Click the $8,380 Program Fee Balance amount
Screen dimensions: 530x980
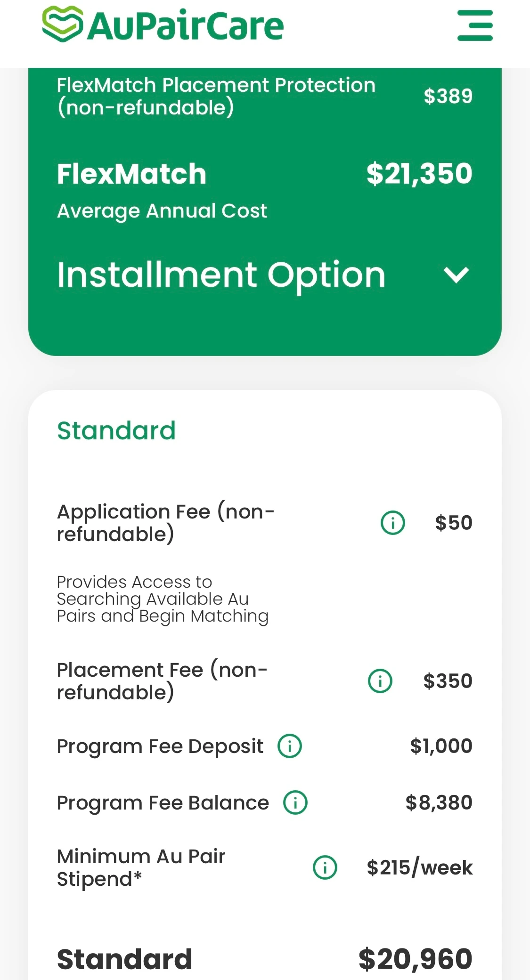[439, 802]
